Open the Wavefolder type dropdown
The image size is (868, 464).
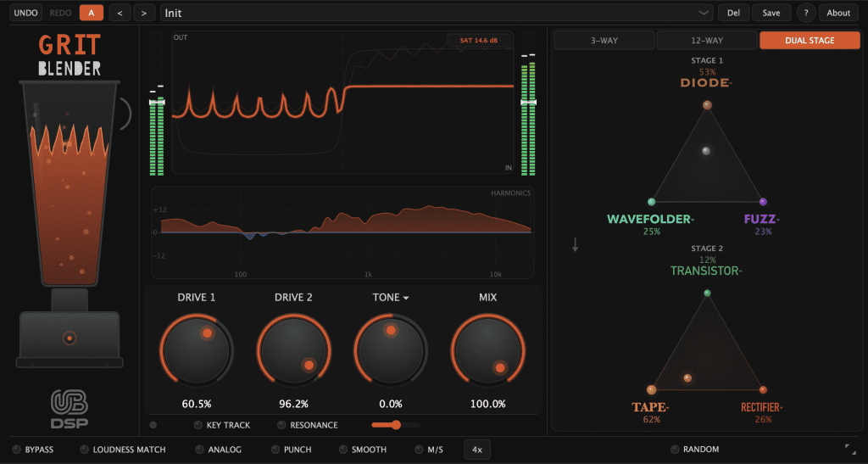coord(650,219)
